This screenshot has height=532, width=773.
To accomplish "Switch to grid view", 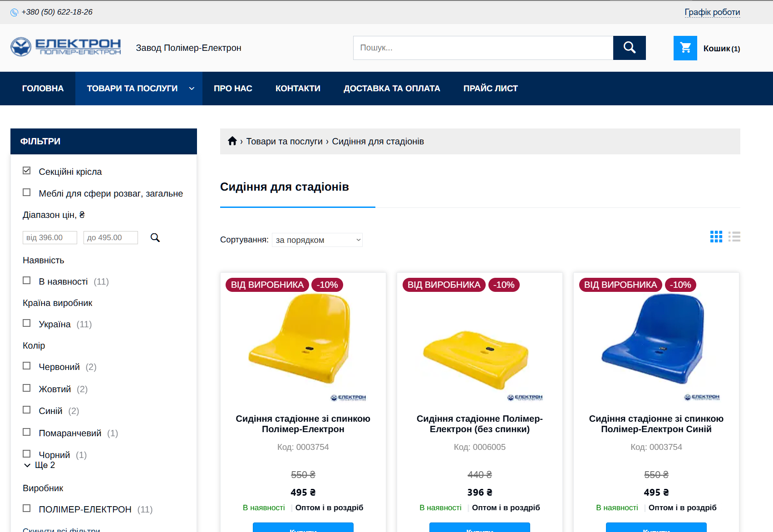I will point(716,236).
